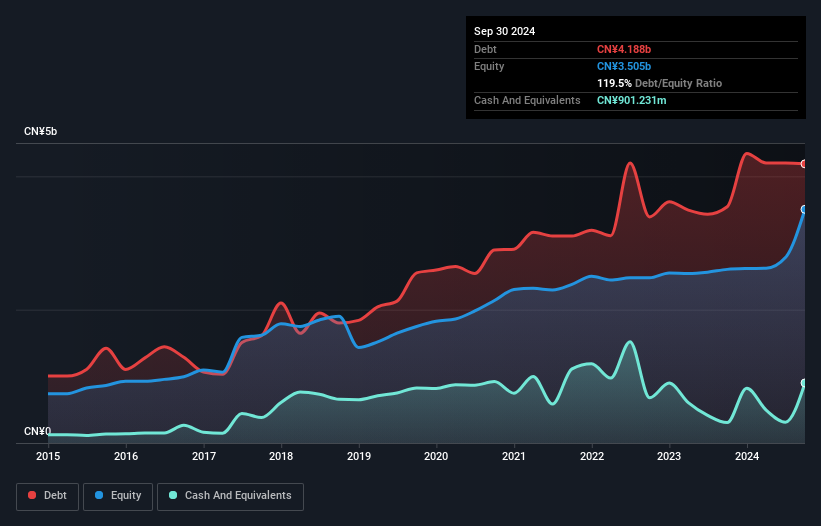Click the Debt value CN¥4.188b

click(624, 49)
